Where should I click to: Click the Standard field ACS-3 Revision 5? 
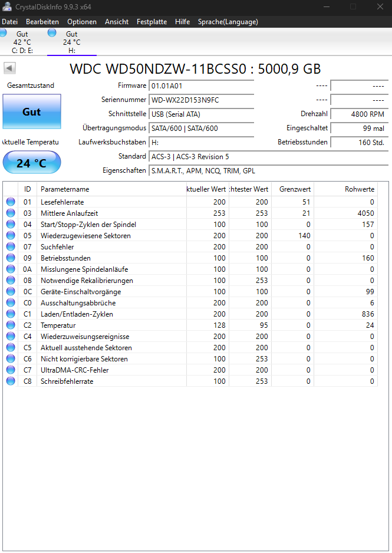[x=269, y=156]
